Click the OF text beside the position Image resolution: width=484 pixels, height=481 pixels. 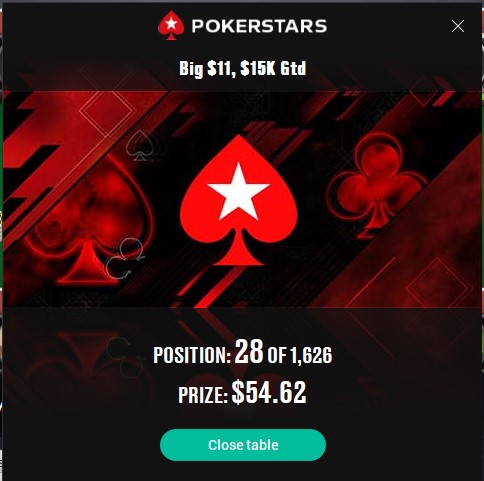click(x=277, y=356)
